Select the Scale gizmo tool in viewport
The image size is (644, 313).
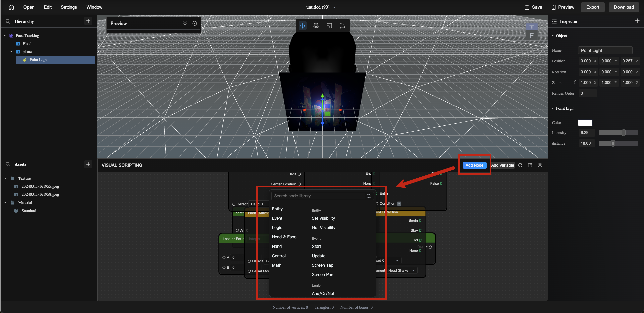(x=329, y=26)
